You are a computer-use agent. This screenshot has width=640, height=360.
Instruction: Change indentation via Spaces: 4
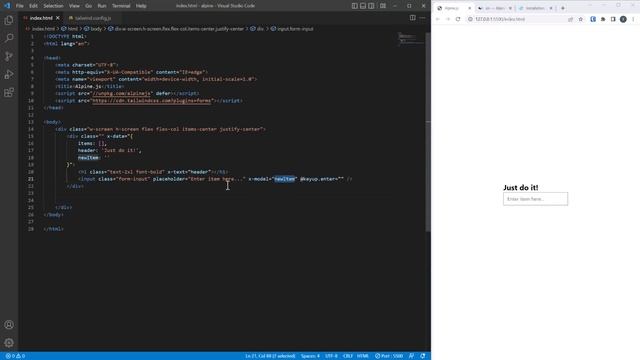pos(310,356)
